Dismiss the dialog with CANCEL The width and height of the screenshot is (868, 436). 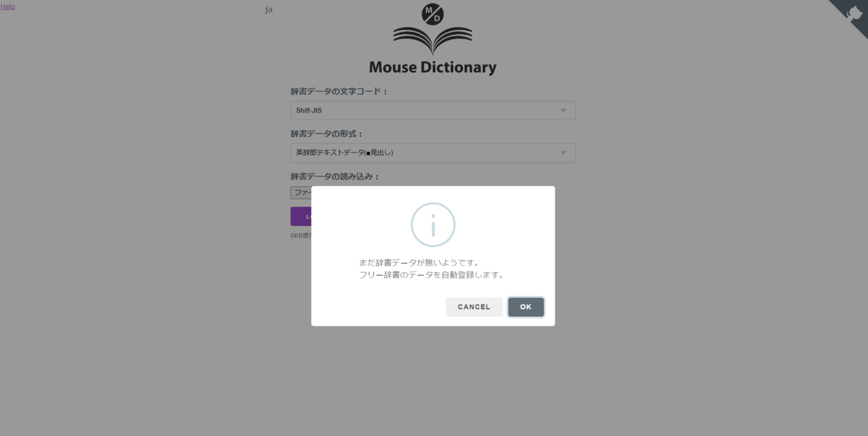(x=474, y=307)
